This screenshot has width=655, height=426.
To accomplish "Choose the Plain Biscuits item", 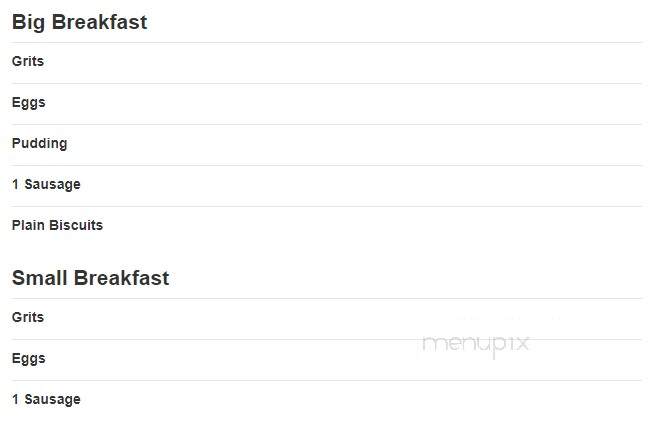I will (57, 225).
